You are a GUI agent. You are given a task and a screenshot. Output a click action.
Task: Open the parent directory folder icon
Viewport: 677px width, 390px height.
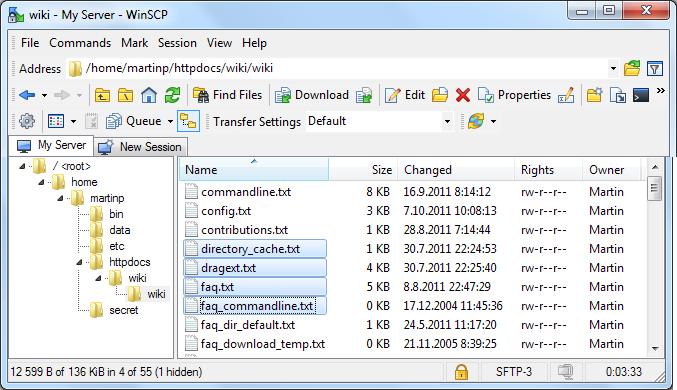[102, 95]
